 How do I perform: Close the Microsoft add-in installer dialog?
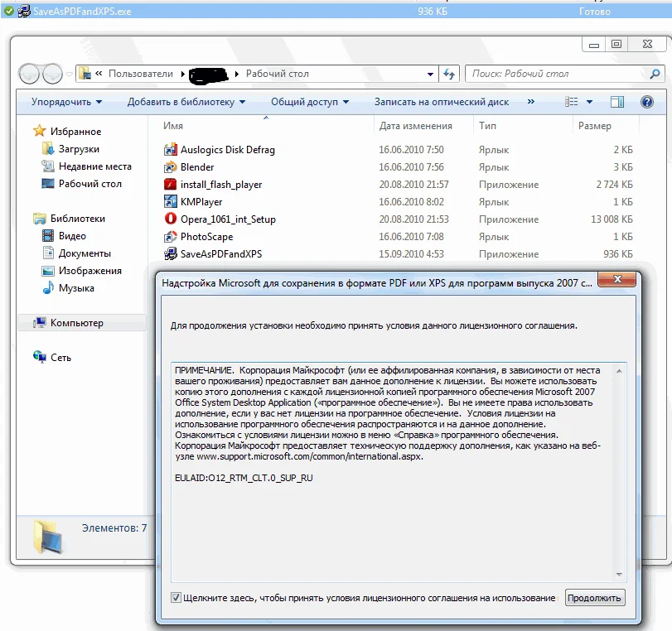tap(616, 279)
